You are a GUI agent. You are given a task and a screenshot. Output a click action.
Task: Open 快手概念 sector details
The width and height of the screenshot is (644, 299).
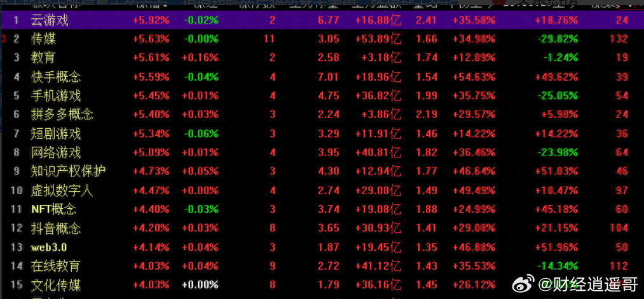click(x=56, y=77)
